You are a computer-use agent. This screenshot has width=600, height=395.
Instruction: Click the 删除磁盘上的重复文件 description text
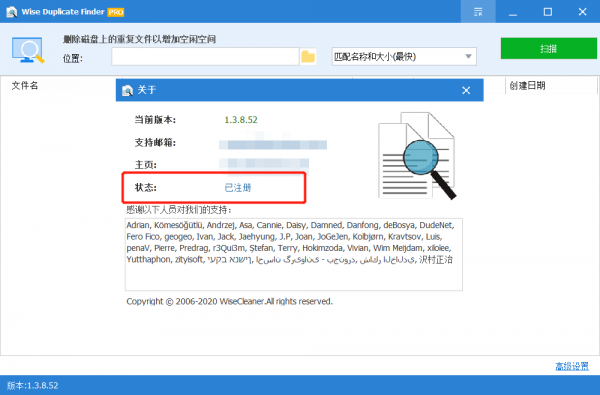(x=139, y=39)
